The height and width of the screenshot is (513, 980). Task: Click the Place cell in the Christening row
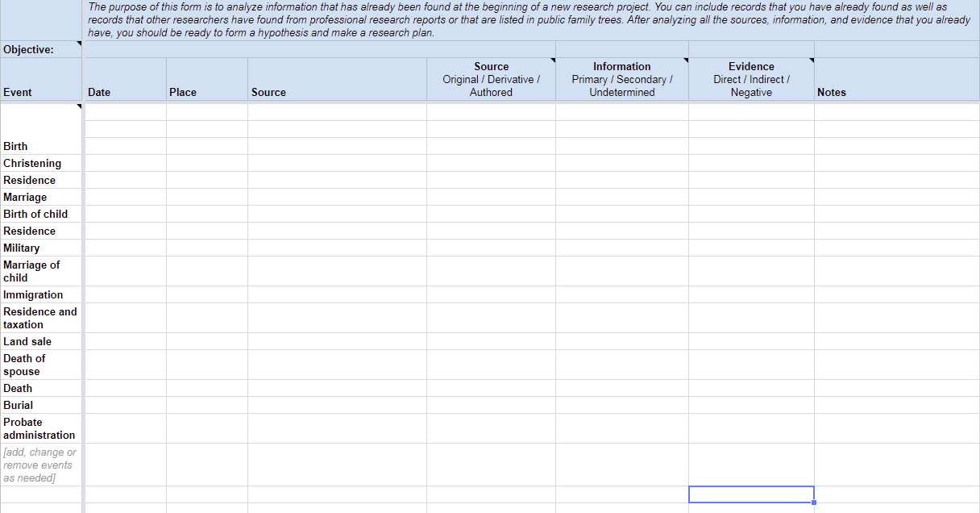207,163
